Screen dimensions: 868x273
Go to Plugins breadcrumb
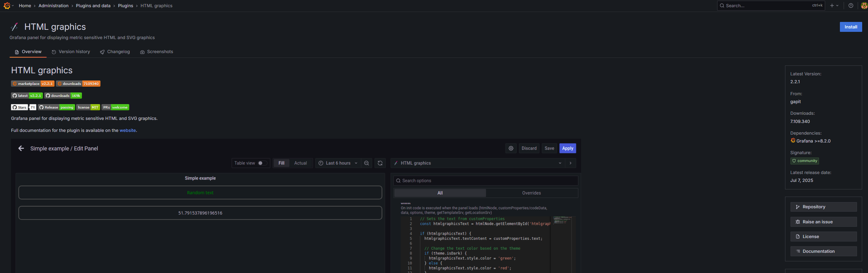[125, 5]
